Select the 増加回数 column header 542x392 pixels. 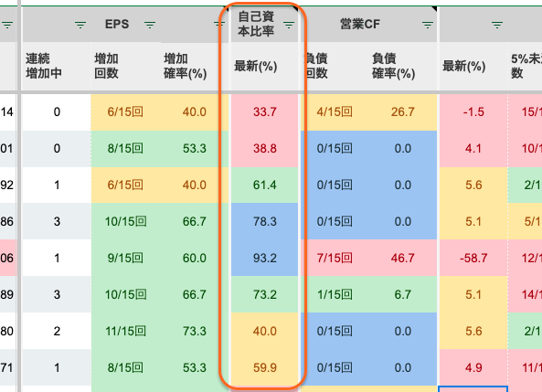pyautogui.click(x=126, y=67)
